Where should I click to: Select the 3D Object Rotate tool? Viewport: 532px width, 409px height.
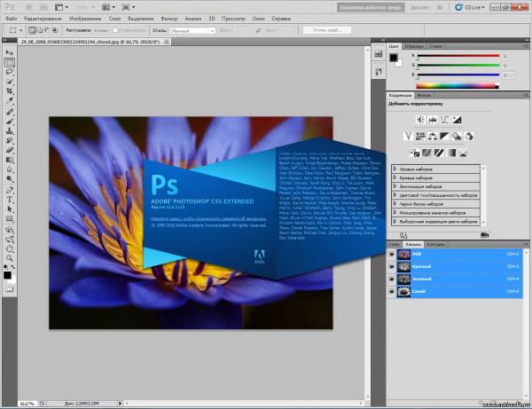[10, 230]
